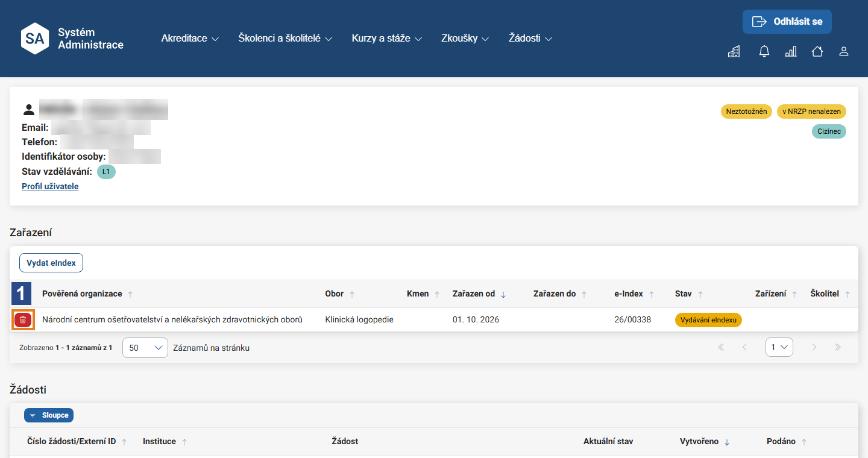
Task: Click the Neztotožněn badge
Action: (746, 111)
